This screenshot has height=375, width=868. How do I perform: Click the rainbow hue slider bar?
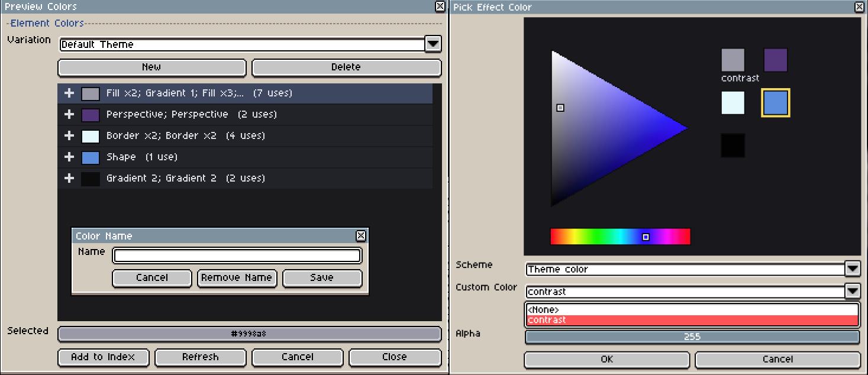[x=620, y=237]
